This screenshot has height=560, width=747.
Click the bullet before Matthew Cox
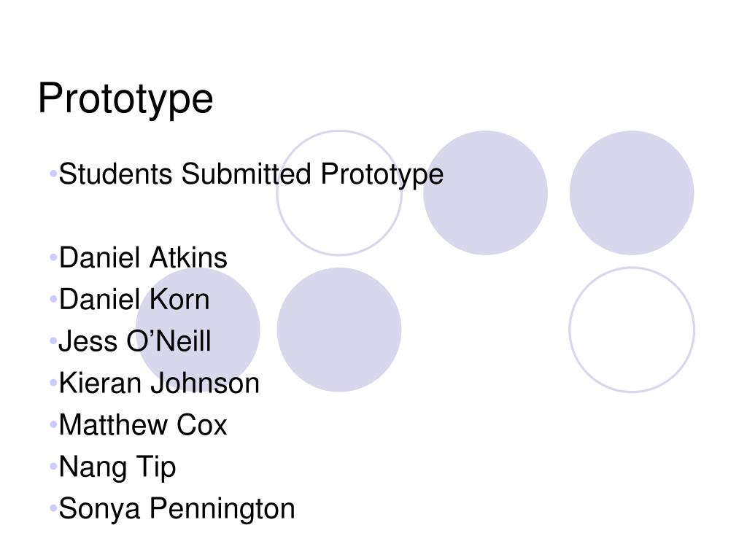point(53,425)
